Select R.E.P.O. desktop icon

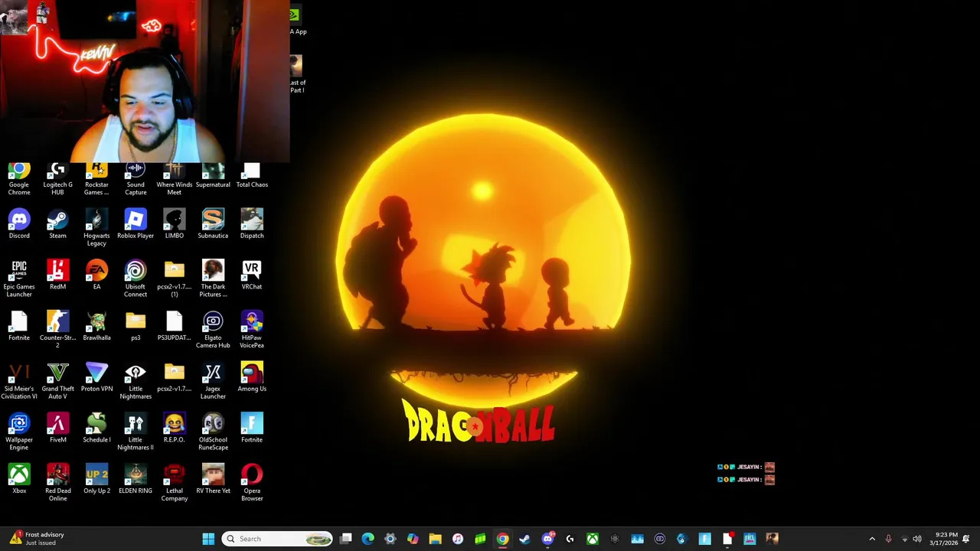(174, 428)
